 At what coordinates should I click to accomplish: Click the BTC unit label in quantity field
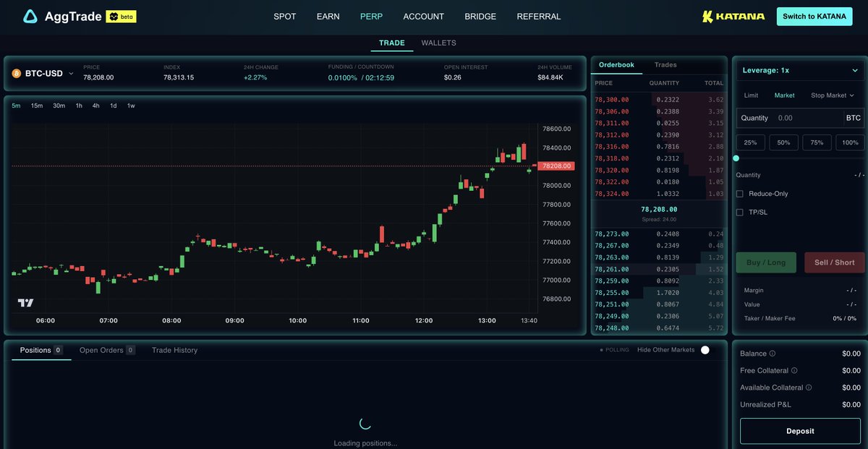tap(854, 118)
